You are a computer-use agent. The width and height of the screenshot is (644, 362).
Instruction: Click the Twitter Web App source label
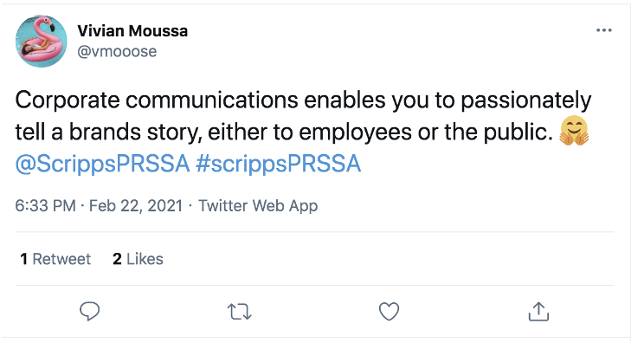tap(258, 206)
